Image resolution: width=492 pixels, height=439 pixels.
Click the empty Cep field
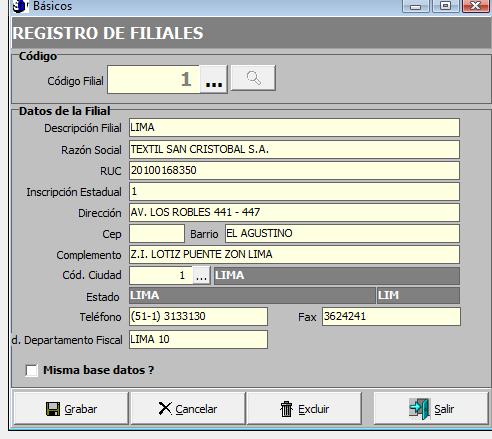pos(157,233)
